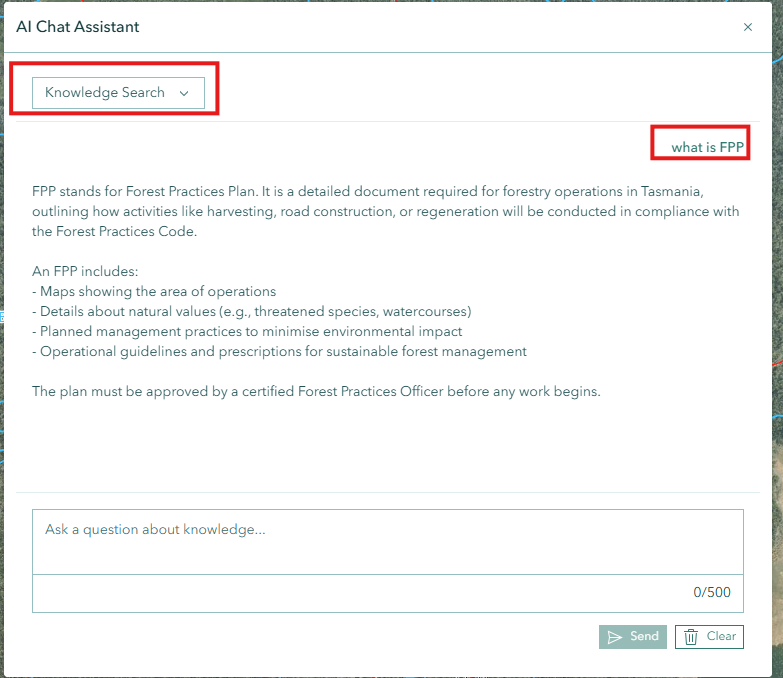
Task: Click the 'Maps showing the area of operations' bullet
Action: (x=154, y=291)
